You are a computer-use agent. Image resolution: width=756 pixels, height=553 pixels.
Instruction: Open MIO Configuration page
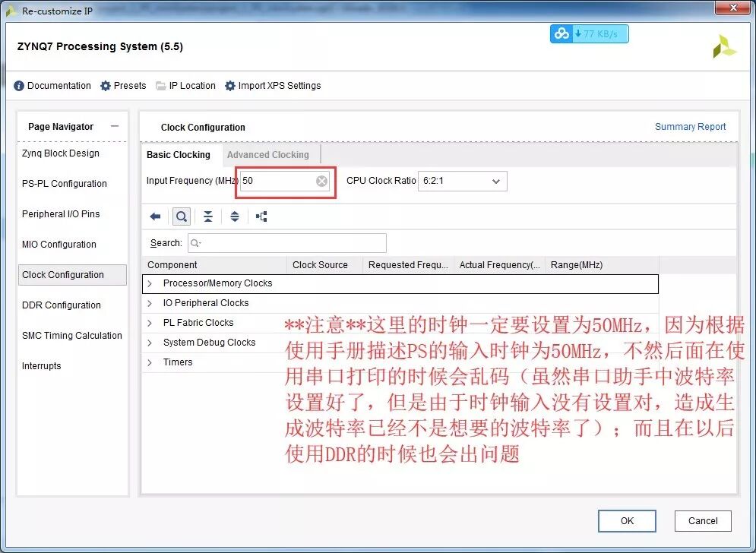coord(59,245)
